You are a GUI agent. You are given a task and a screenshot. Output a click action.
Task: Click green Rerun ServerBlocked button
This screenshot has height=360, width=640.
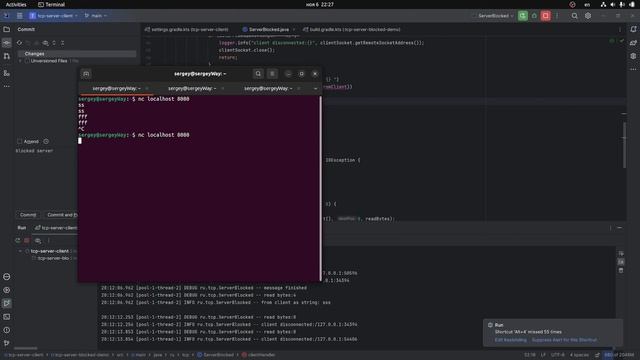tap(522, 16)
